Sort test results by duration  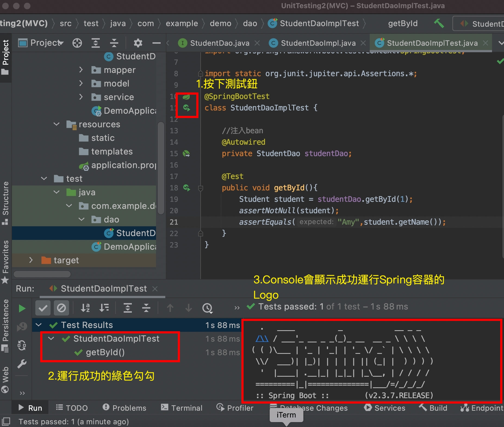pyautogui.click(x=104, y=308)
